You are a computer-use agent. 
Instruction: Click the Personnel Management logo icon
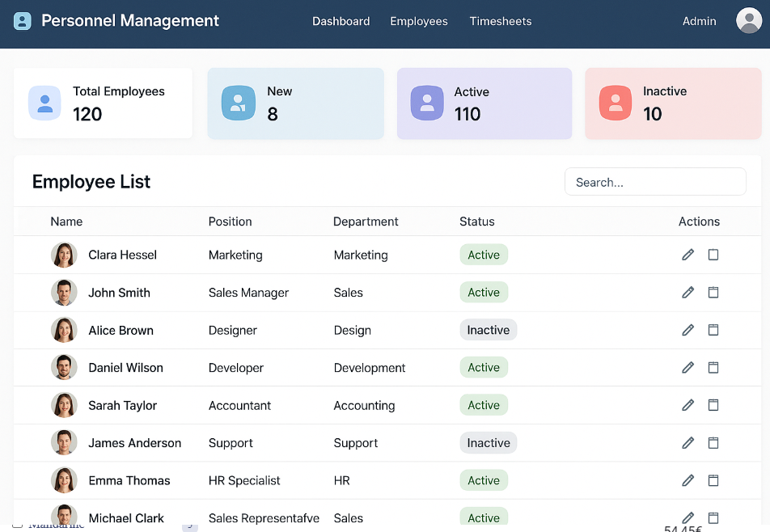(23, 21)
